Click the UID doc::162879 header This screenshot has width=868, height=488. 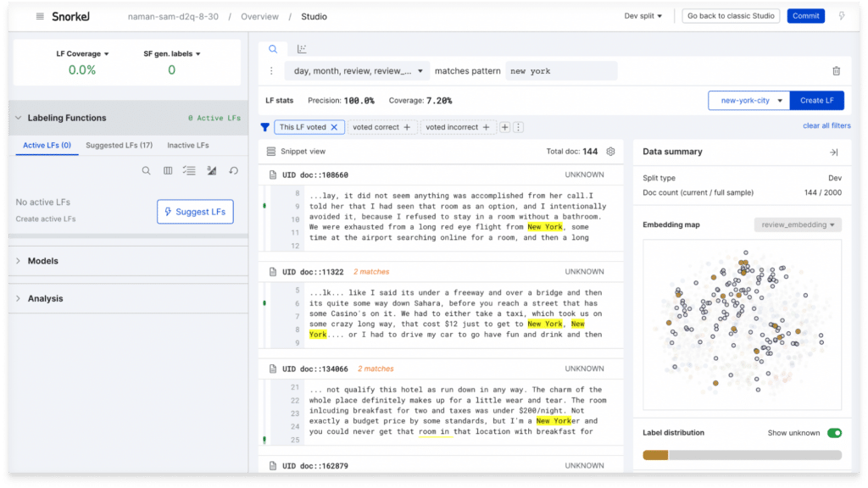tap(315, 466)
